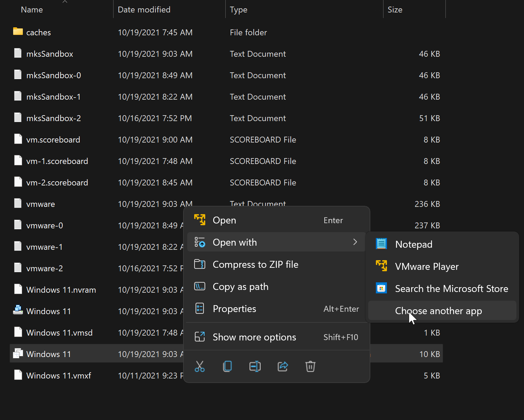Open Properties from the context menu
524x420 pixels.
[x=277, y=309]
